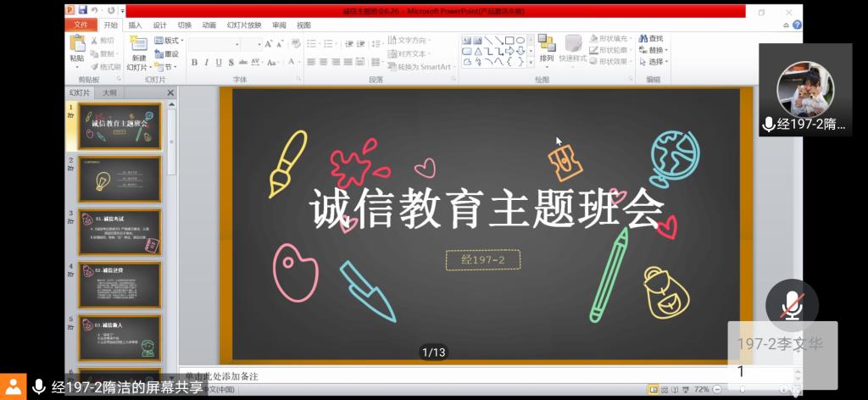The width and height of the screenshot is (868, 400).
Task: Expand the Select (选择) dropdown
Action: (655, 62)
